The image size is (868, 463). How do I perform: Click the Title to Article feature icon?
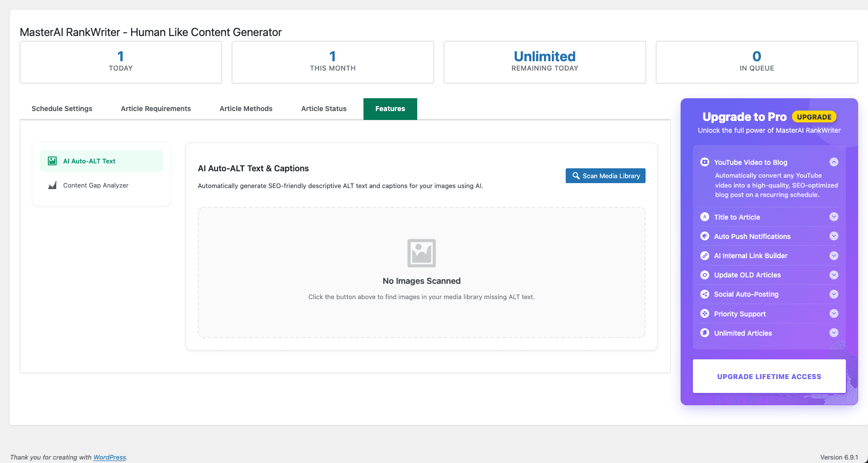705,217
